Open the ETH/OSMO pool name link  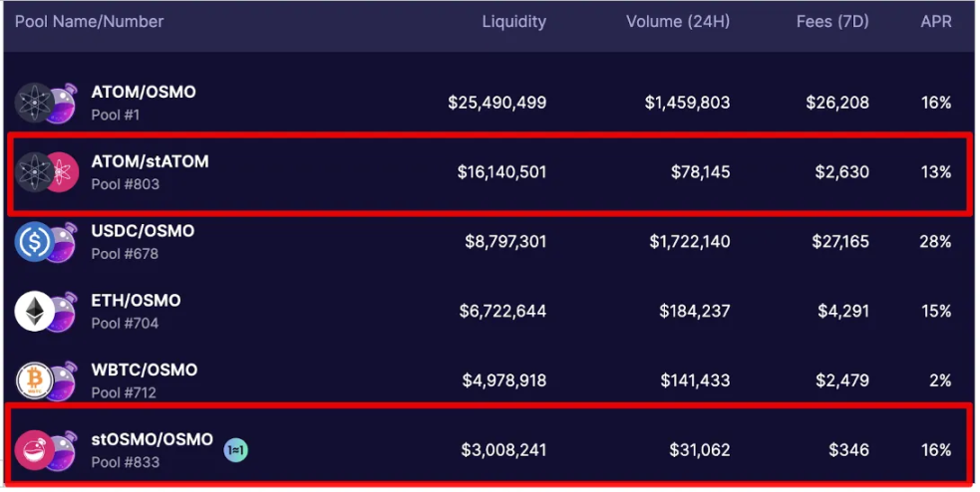click(x=136, y=301)
